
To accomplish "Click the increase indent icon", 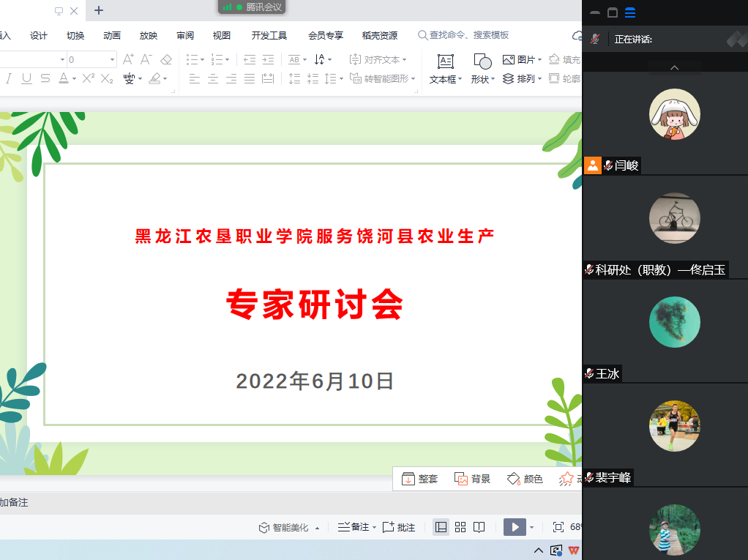I will pyautogui.click(x=268, y=59).
